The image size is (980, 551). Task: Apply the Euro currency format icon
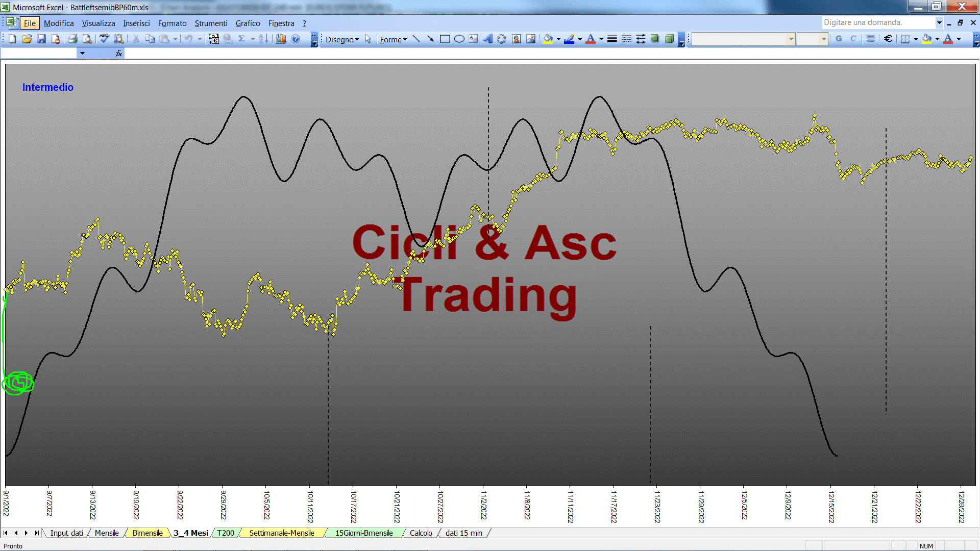[x=888, y=39]
